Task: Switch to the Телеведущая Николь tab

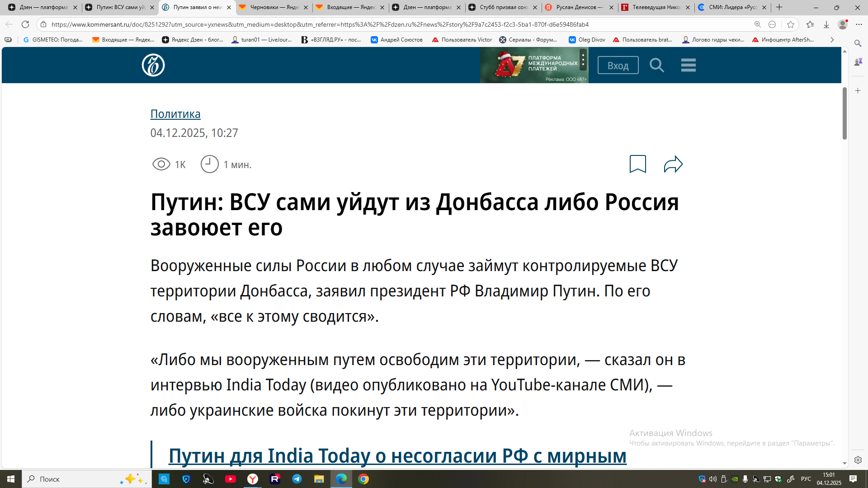Action: click(656, 7)
